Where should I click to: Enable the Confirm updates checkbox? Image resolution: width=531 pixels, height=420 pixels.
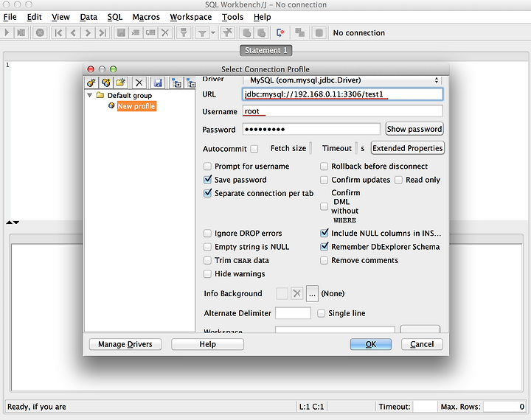click(x=324, y=180)
